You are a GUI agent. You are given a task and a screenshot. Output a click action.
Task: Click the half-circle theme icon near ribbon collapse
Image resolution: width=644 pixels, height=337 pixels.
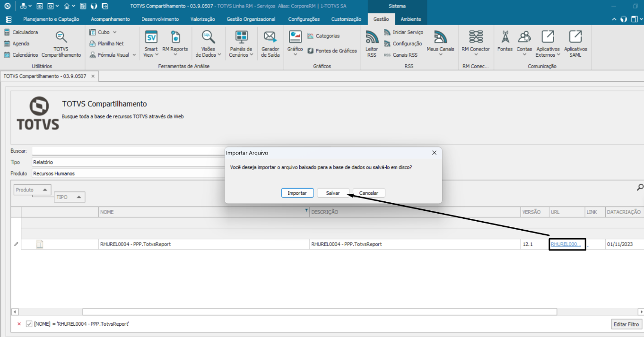(x=624, y=19)
